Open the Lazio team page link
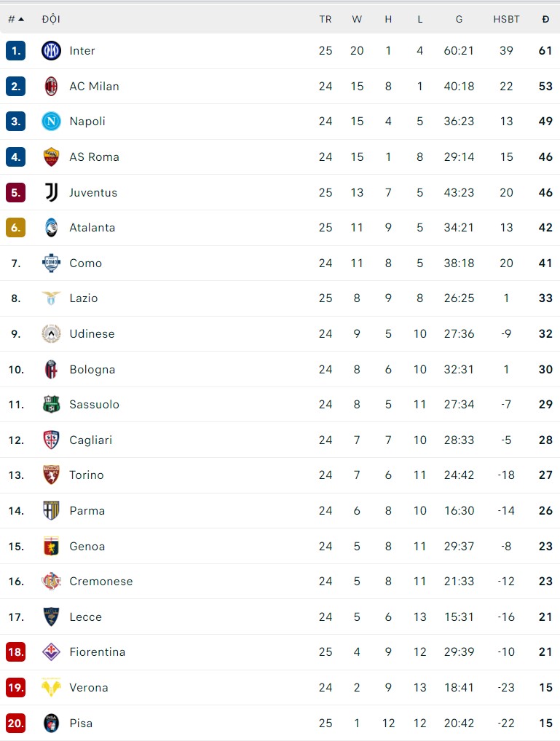 [83, 298]
